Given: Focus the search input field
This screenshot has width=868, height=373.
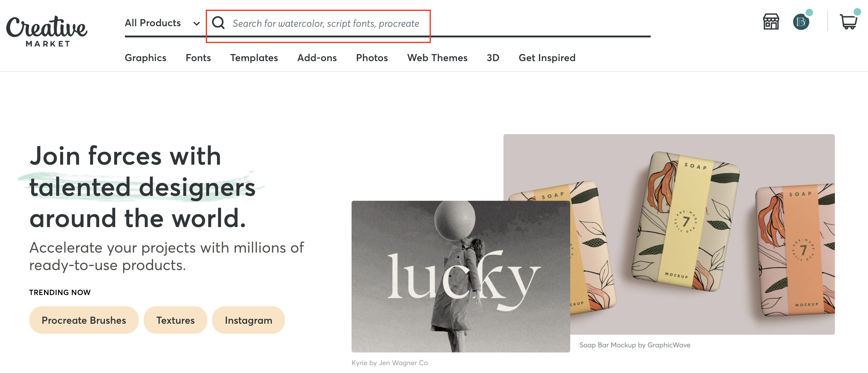Looking at the screenshot, I should (325, 24).
